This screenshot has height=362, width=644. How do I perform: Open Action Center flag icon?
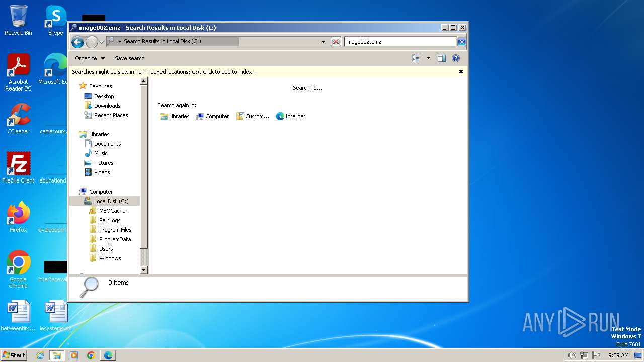[x=596, y=355]
